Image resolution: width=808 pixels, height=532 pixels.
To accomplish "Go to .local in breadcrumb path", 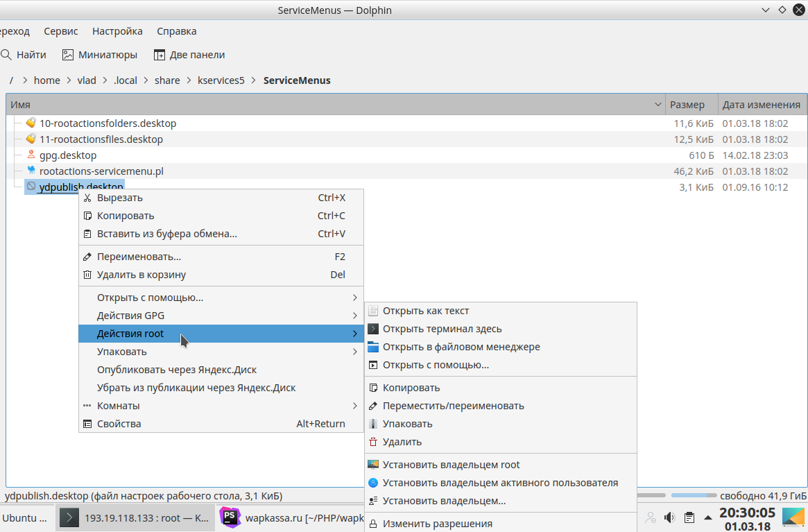I will [126, 80].
